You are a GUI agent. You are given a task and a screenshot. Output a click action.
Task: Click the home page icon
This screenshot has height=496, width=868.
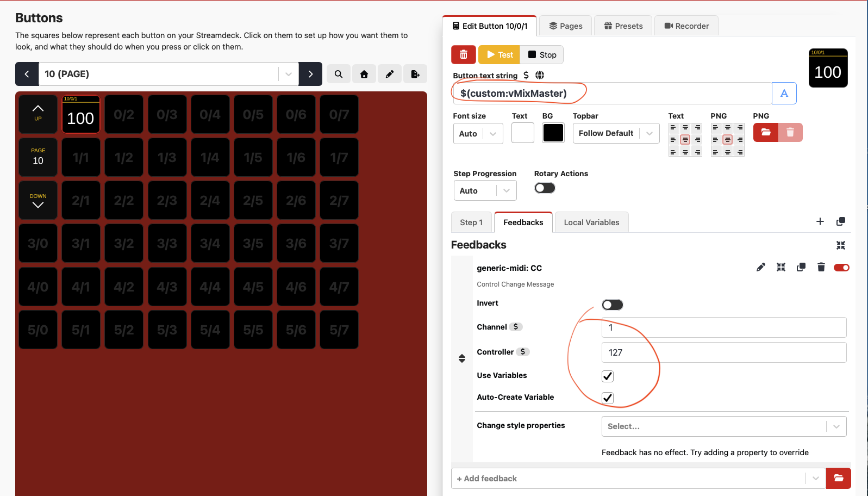364,74
